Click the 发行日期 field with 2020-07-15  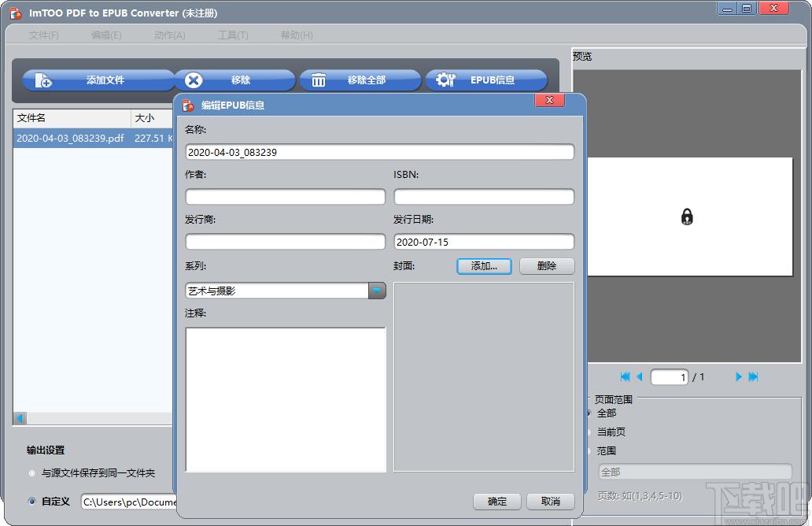click(484, 242)
